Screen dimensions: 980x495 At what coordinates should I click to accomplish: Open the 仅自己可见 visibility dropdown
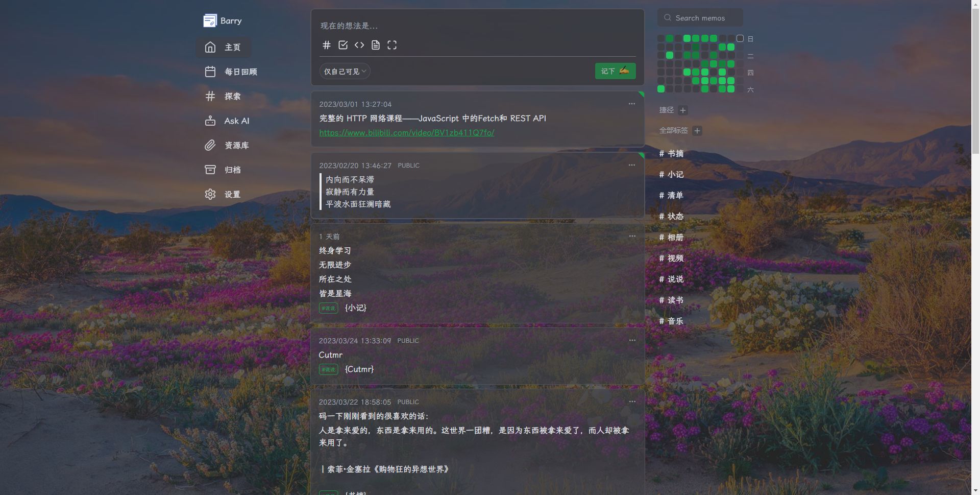point(345,71)
